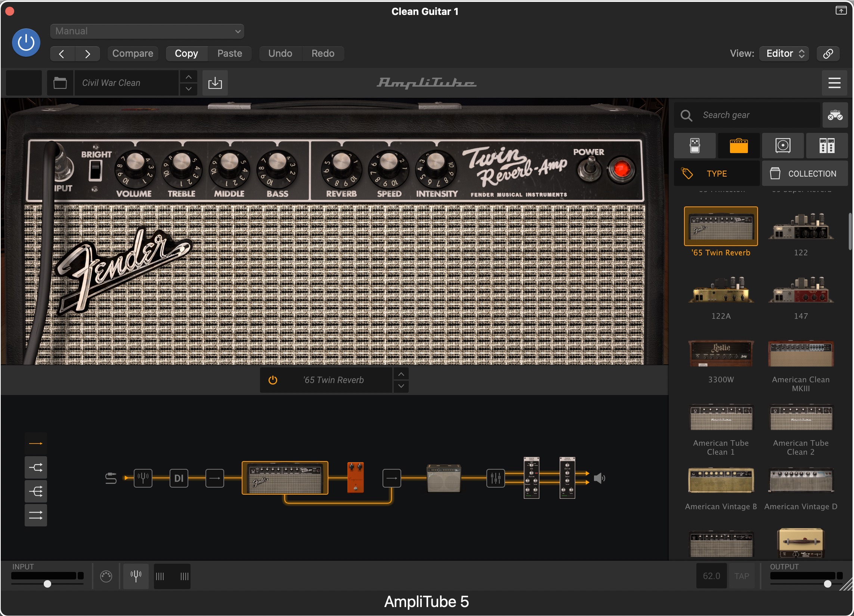Viewport: 854px width, 616px height.
Task: Open the preset browser folder icon
Action: coord(60,83)
